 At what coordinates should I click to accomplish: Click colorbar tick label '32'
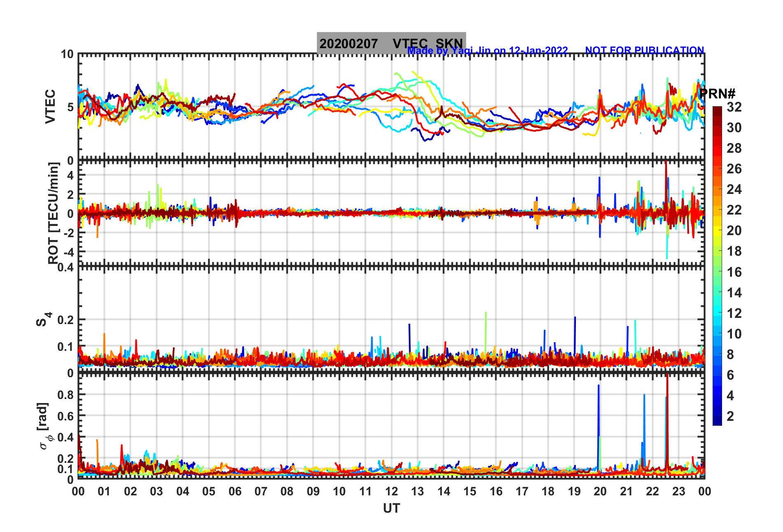734,107
